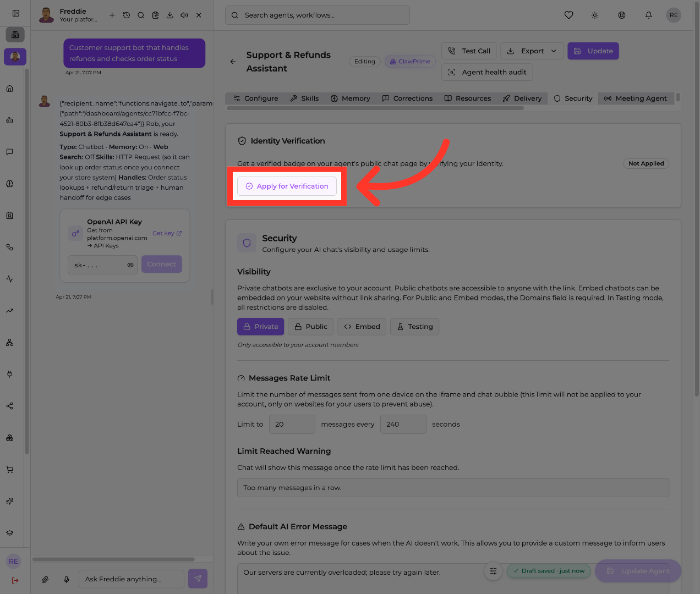Download the Freddie conversation
700x594 pixels.
coord(170,15)
